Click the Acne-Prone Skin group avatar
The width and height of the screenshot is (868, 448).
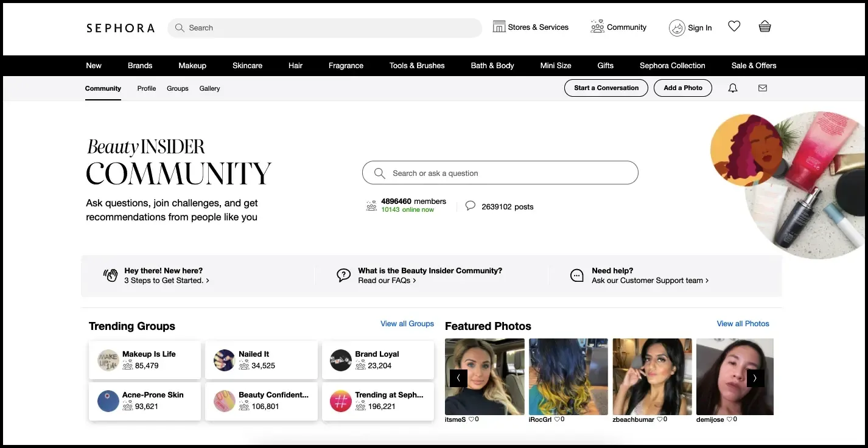coord(108,401)
